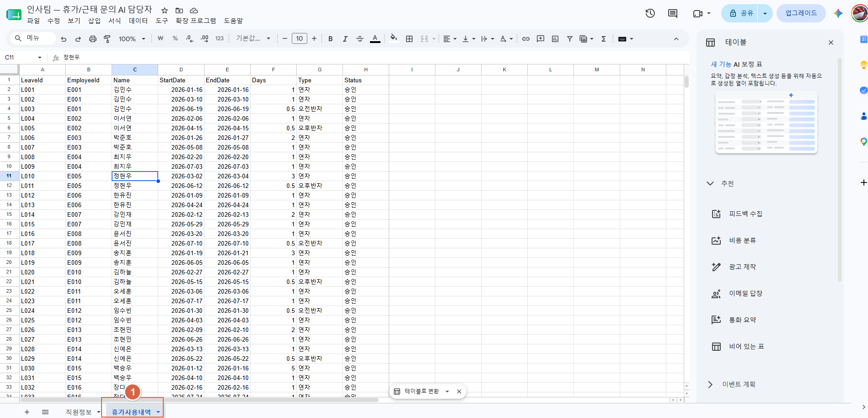Switch to the 직원정보 sheet tab
Viewport: 868px width, 418px height.
click(79, 412)
